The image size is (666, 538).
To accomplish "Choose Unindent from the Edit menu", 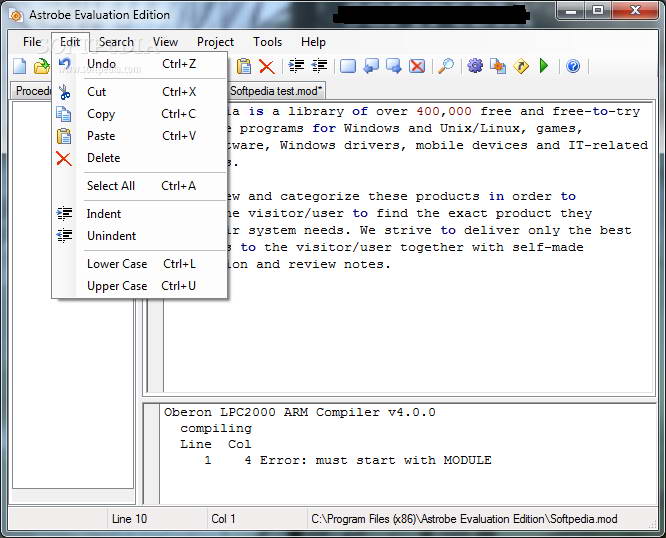I will [x=140, y=236].
